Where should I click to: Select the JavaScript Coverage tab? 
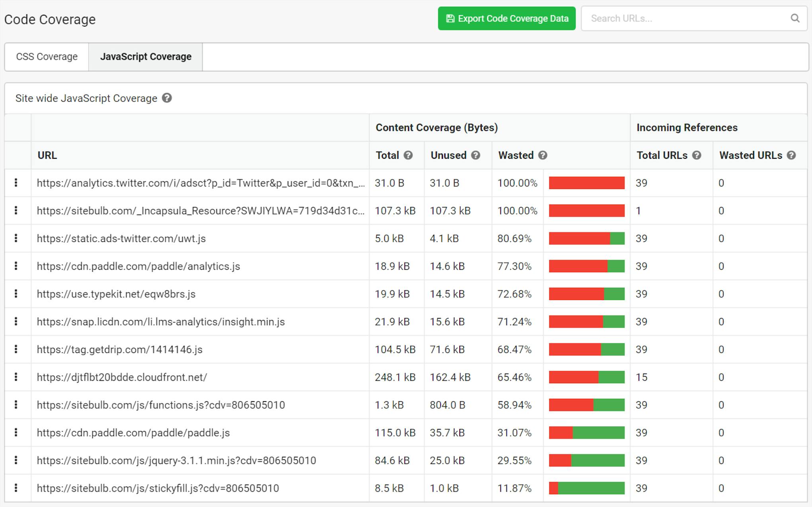pyautogui.click(x=146, y=57)
